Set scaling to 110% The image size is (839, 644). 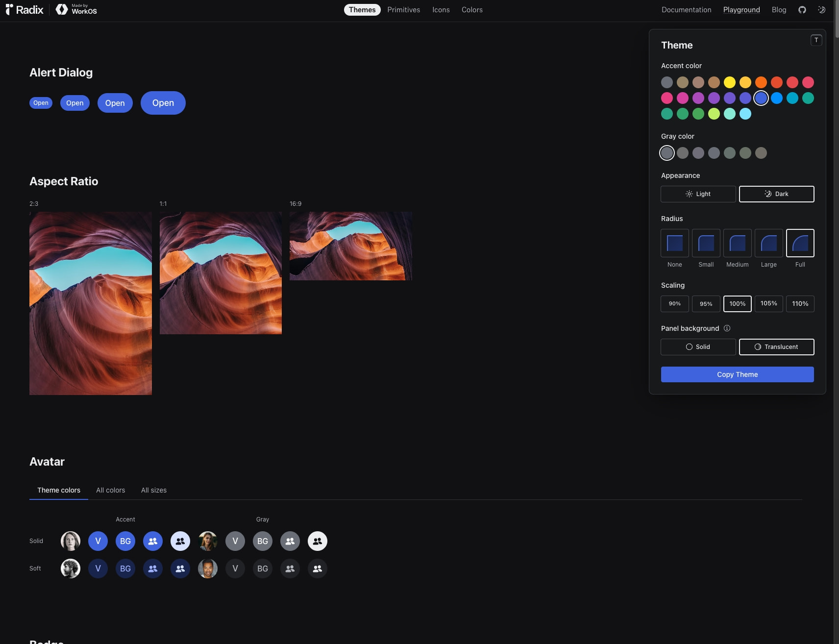[800, 304]
